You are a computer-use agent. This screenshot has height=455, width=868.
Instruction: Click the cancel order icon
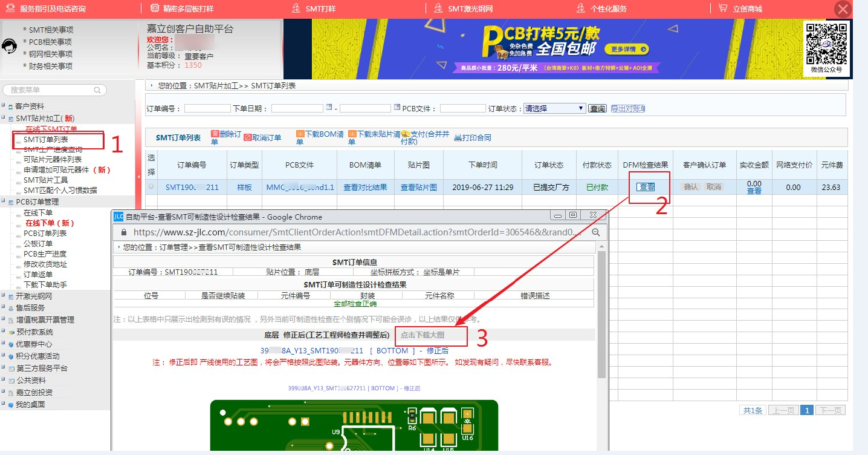coord(247,137)
